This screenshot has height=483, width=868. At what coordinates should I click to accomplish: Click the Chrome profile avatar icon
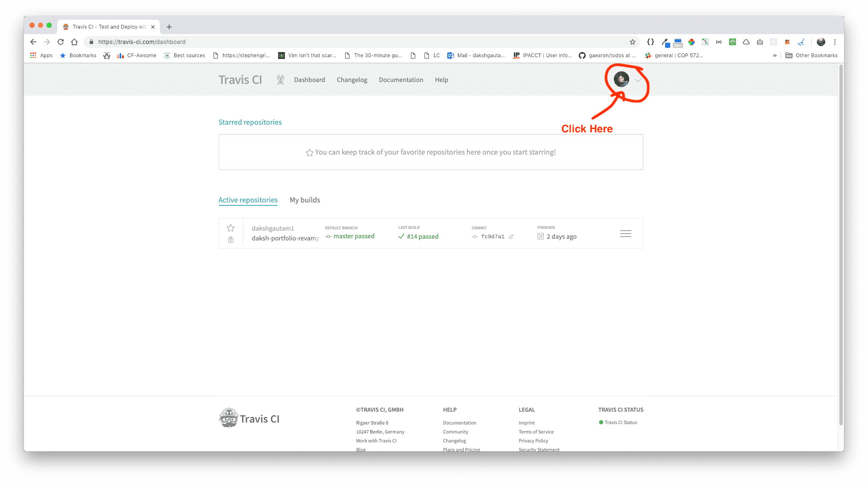[821, 42]
